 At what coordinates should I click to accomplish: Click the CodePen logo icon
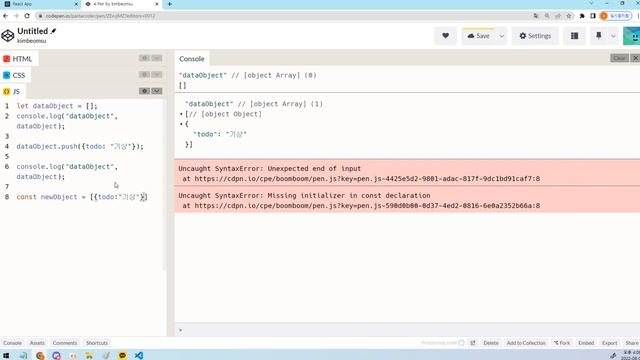(x=7, y=36)
